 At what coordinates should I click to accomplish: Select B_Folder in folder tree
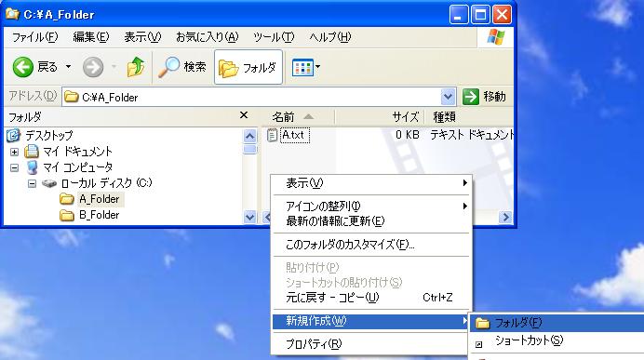[100, 215]
